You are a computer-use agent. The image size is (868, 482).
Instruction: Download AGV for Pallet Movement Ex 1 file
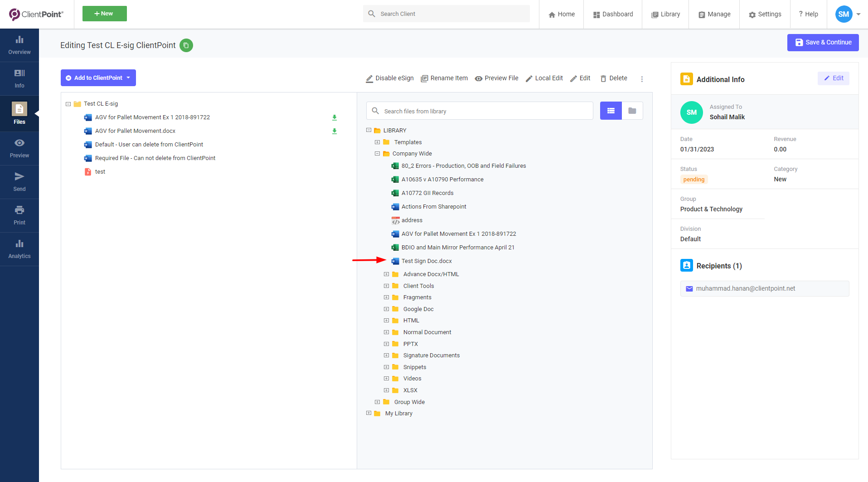click(x=335, y=117)
